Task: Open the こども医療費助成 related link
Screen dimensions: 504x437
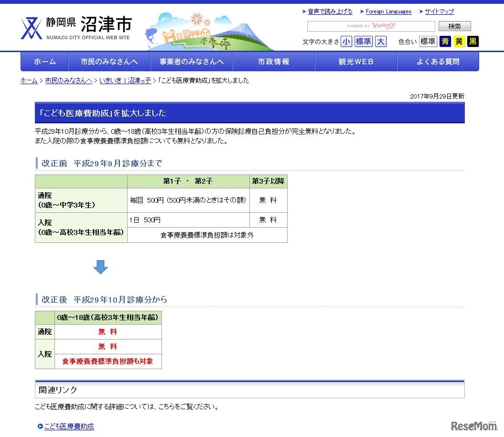Action: (69, 426)
